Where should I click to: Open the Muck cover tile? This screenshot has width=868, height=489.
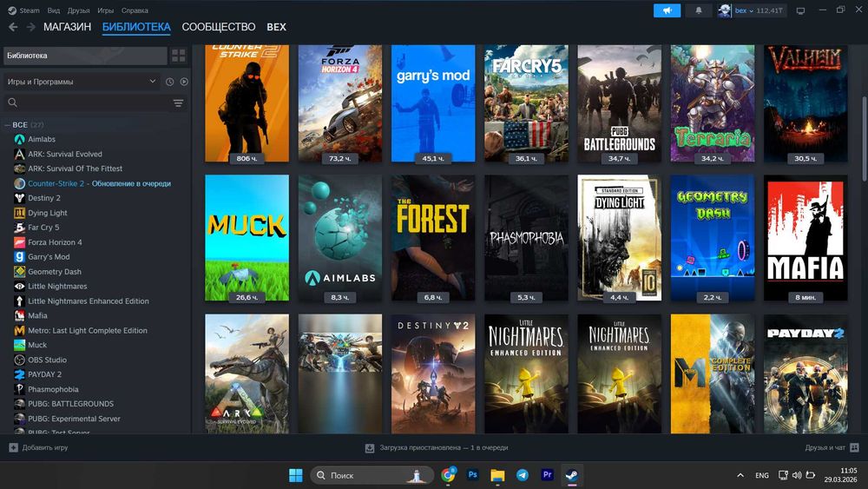[x=247, y=238]
